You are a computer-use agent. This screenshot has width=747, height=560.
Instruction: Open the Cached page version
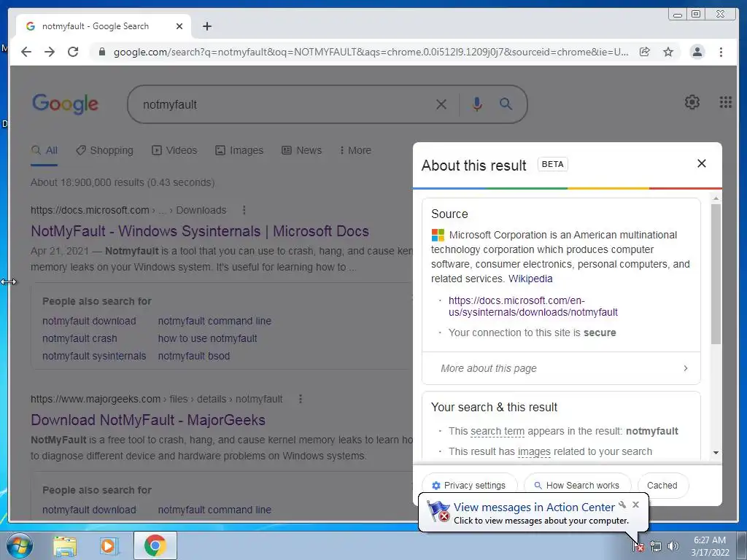[x=662, y=485]
